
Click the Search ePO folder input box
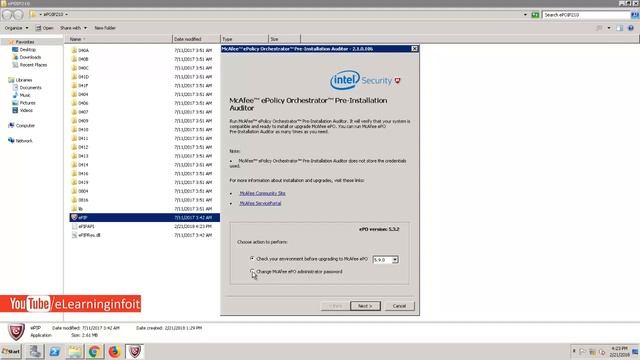[586, 15]
